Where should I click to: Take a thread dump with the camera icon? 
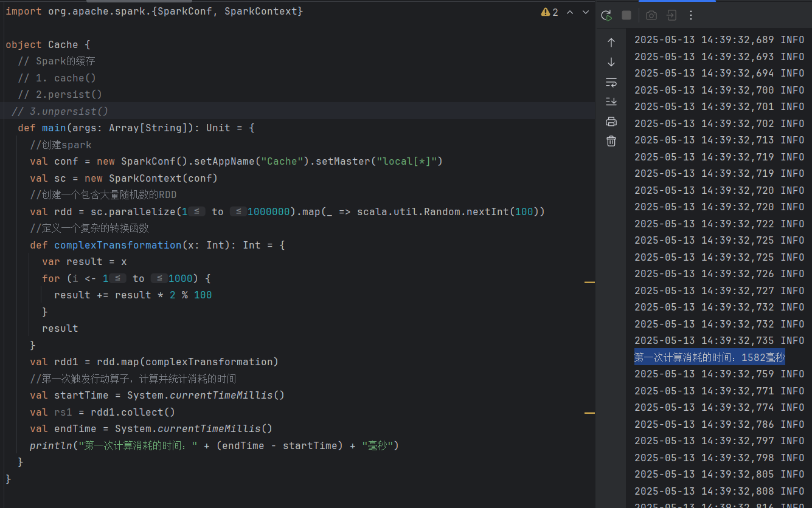tap(651, 15)
